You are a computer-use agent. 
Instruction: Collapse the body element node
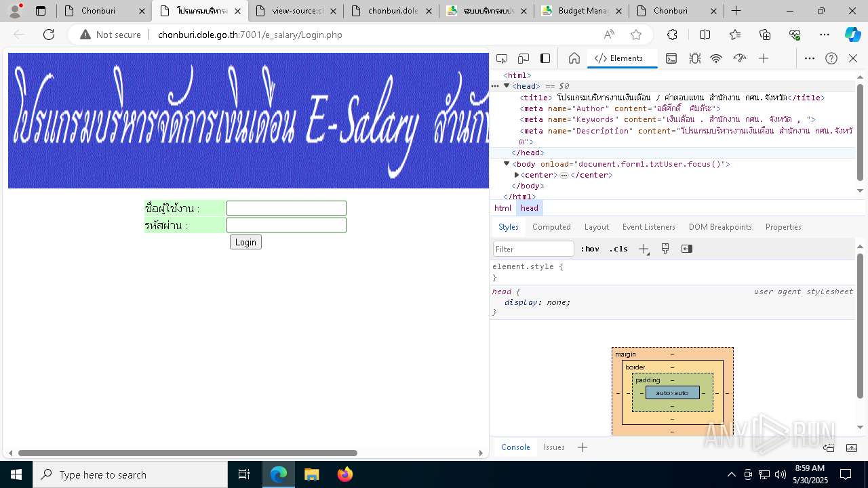[507, 164]
